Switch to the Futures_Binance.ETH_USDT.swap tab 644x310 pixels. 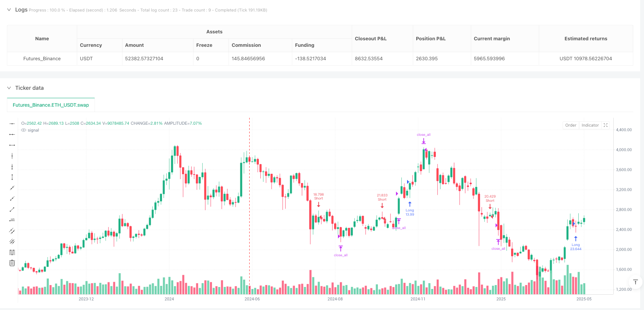(x=51, y=105)
